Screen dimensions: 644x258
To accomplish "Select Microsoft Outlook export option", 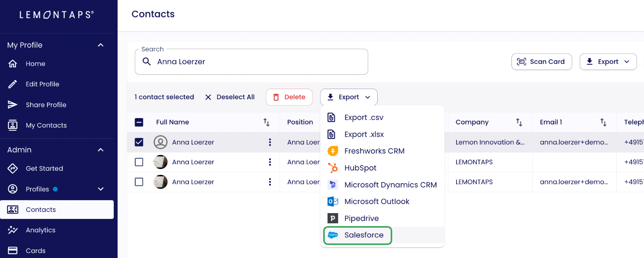I will pos(382,201).
